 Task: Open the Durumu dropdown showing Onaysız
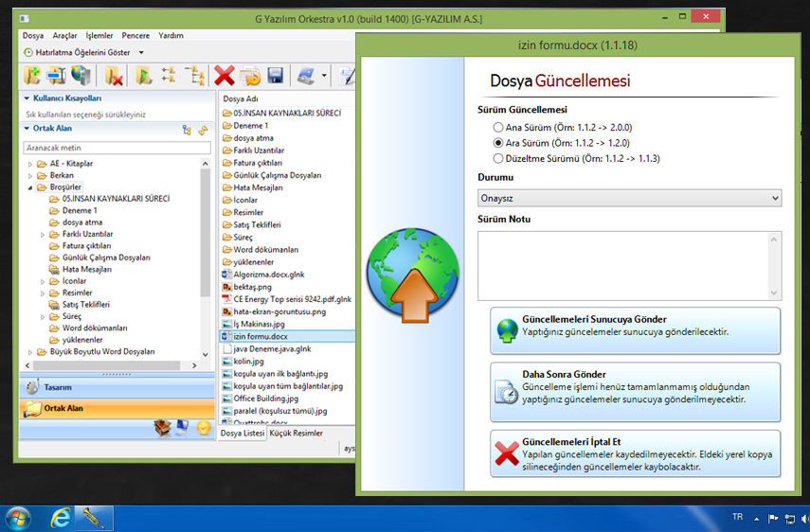[629, 198]
